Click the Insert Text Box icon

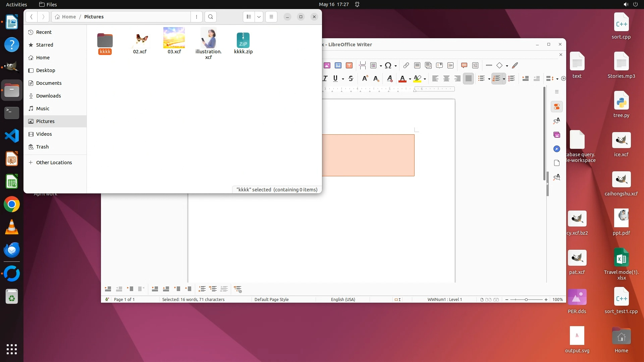pos(349,65)
